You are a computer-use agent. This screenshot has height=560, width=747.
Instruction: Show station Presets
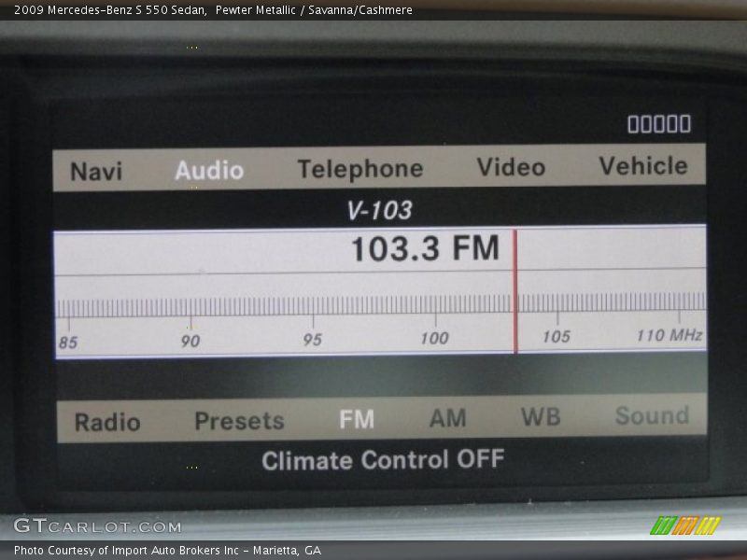240,421
